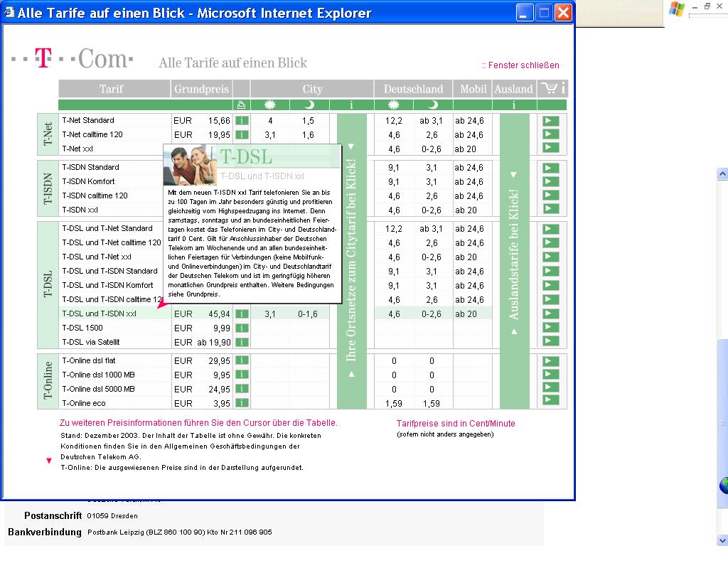
Task: Click info icon for T-DSL via Satellit
Action: click(242, 342)
